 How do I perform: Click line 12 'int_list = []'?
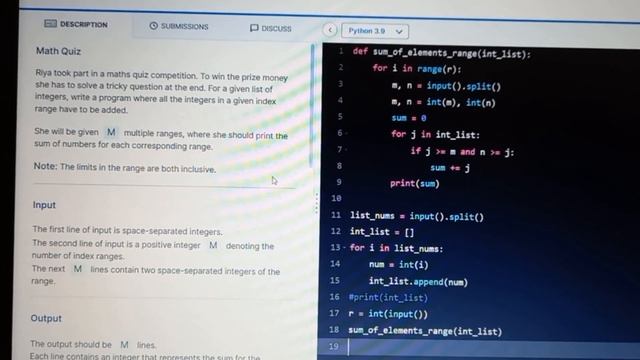point(382,232)
